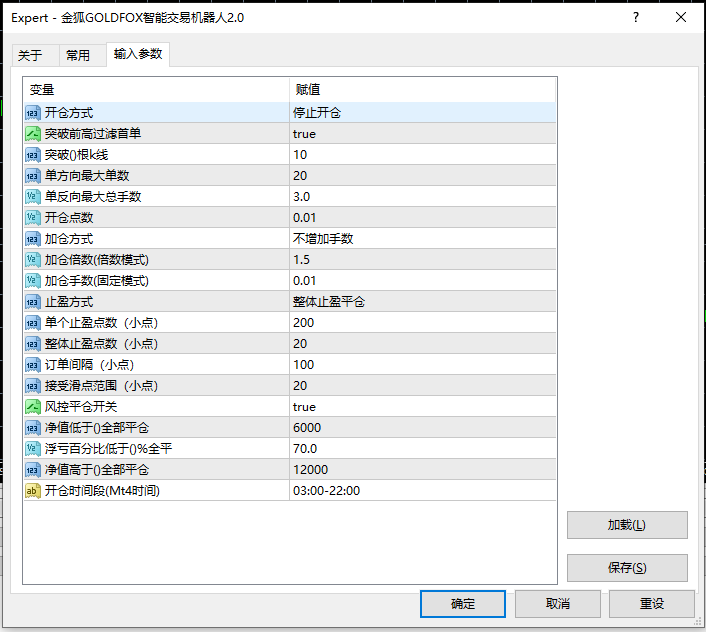Confirm with the 确定 button
Screen dimensions: 706x632
tap(462, 604)
